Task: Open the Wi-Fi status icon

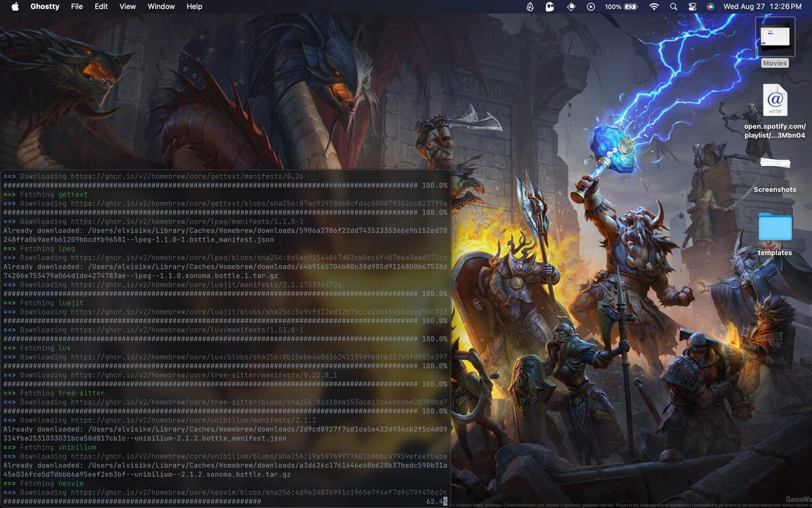Action: coord(654,7)
